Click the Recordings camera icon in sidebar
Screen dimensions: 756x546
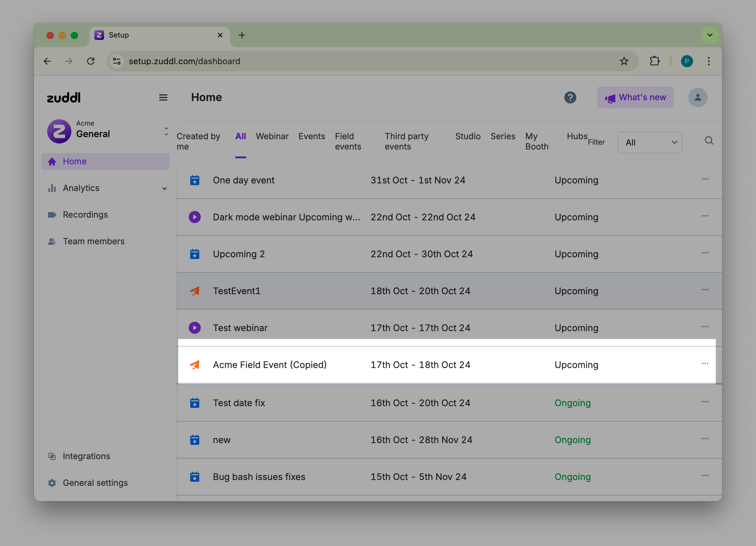coord(52,215)
